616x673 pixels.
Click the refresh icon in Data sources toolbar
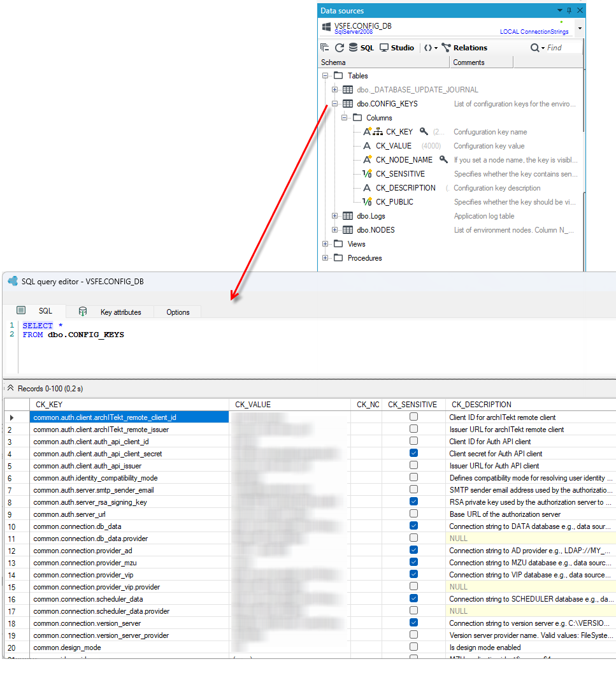pos(339,48)
